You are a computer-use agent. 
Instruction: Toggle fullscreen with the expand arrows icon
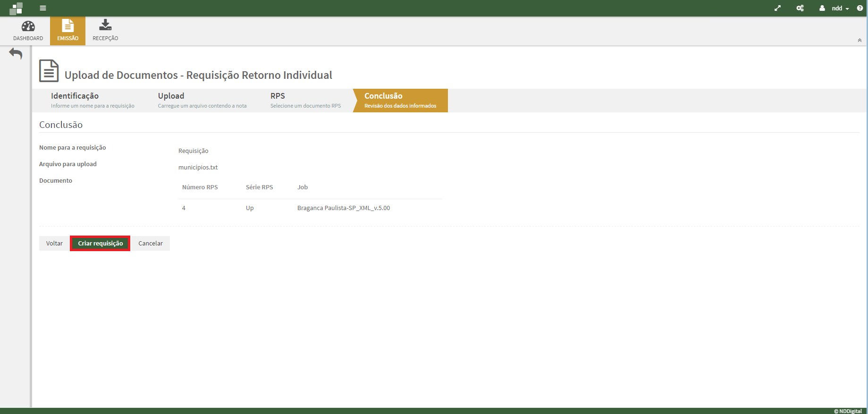(777, 8)
